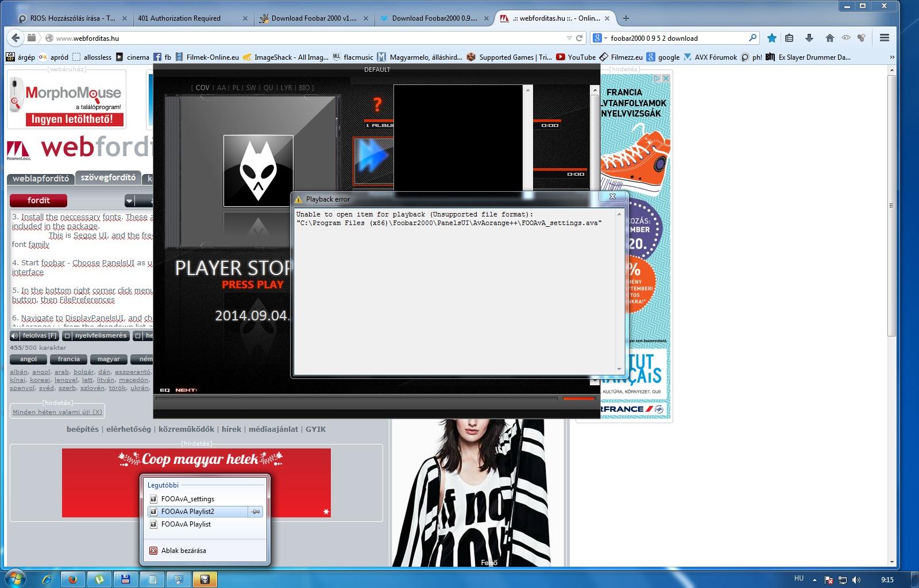Click the search magnifier in search box
Image resolution: width=919 pixels, height=588 pixels.
(x=752, y=38)
